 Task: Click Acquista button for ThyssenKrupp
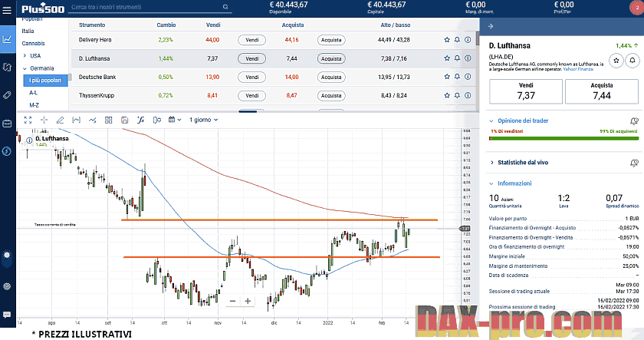coord(331,96)
